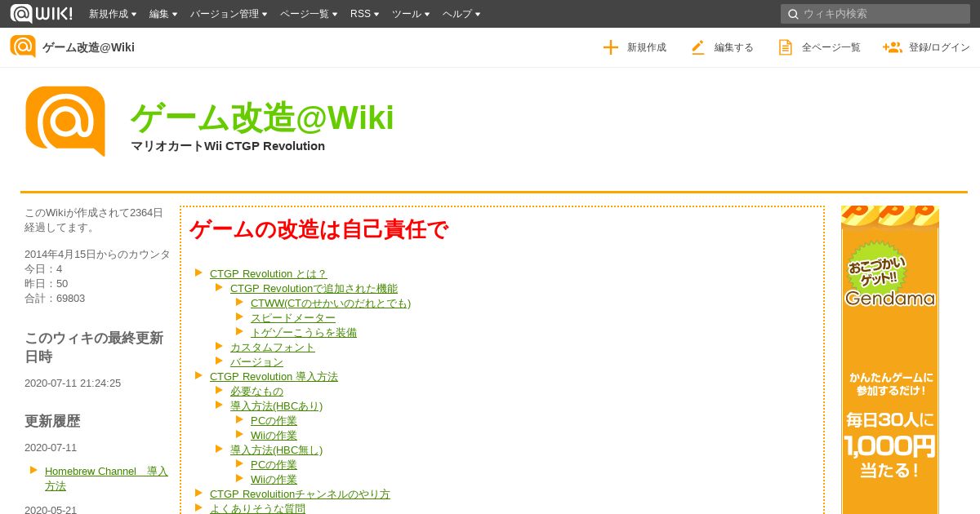Open the 新規作成 dropdown menu in top bar
The image size is (980, 514).
point(113,14)
